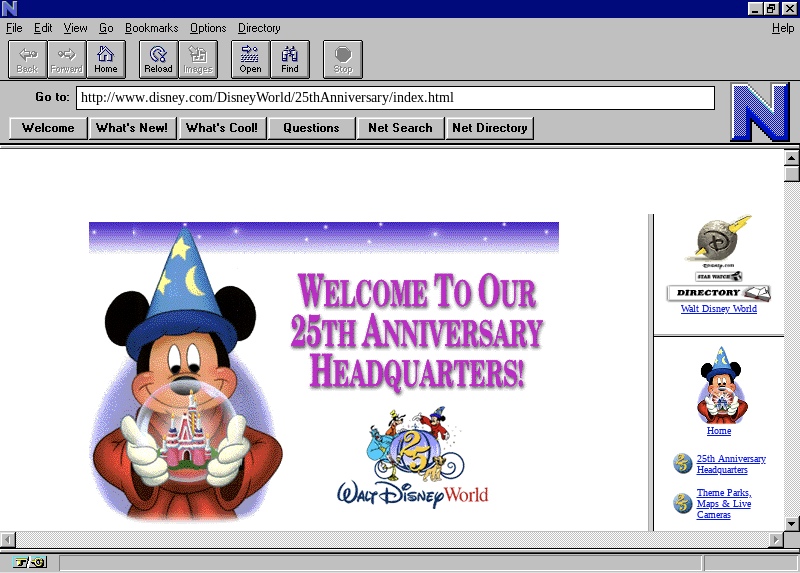Viewport: 800px width, 573px height.
Task: Open the File menu
Action: [14, 28]
